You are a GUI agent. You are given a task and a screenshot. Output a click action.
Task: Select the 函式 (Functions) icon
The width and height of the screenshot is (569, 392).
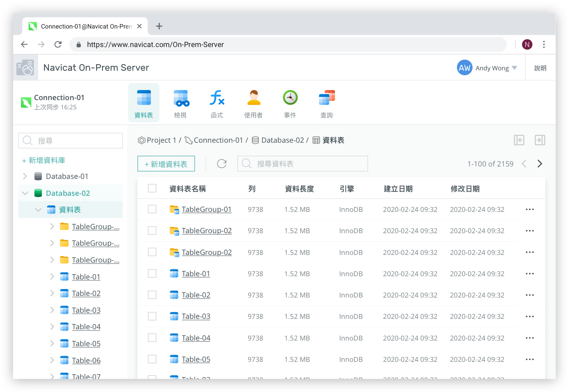coord(217,99)
